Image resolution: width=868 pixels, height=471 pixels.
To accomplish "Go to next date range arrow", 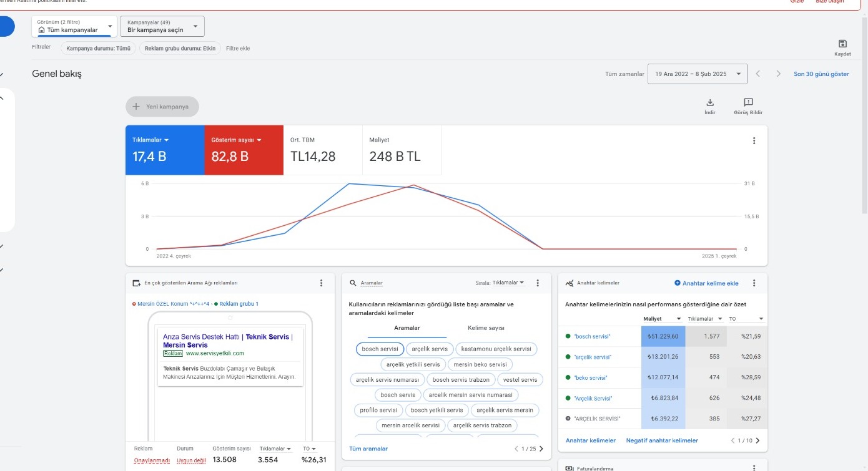I will [x=778, y=74].
